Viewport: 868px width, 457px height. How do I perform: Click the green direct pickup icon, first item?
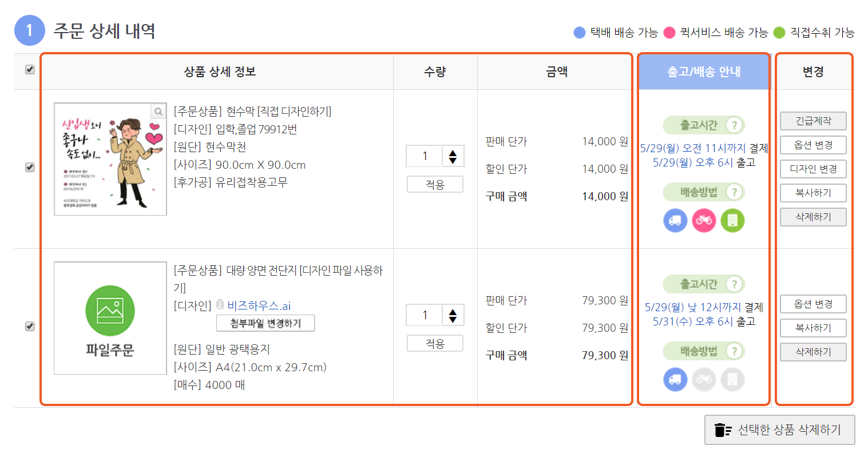732,220
